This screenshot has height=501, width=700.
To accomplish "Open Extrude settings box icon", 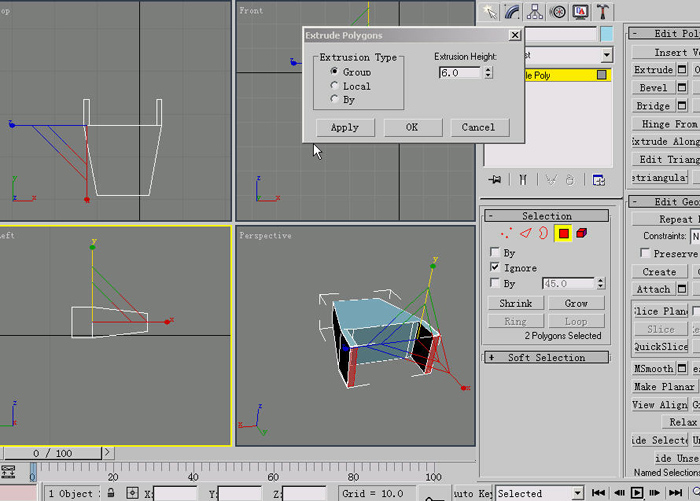I will pyautogui.click(x=682, y=70).
